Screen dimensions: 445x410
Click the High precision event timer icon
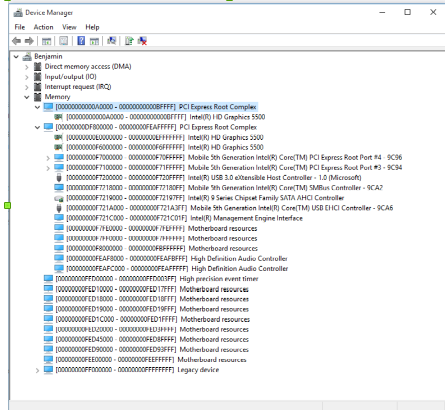[48, 279]
